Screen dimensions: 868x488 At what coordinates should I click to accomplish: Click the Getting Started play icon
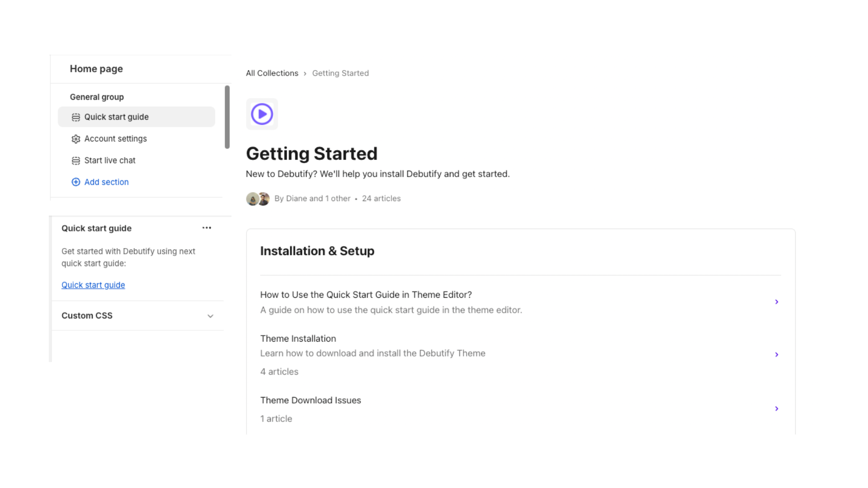pos(262,114)
